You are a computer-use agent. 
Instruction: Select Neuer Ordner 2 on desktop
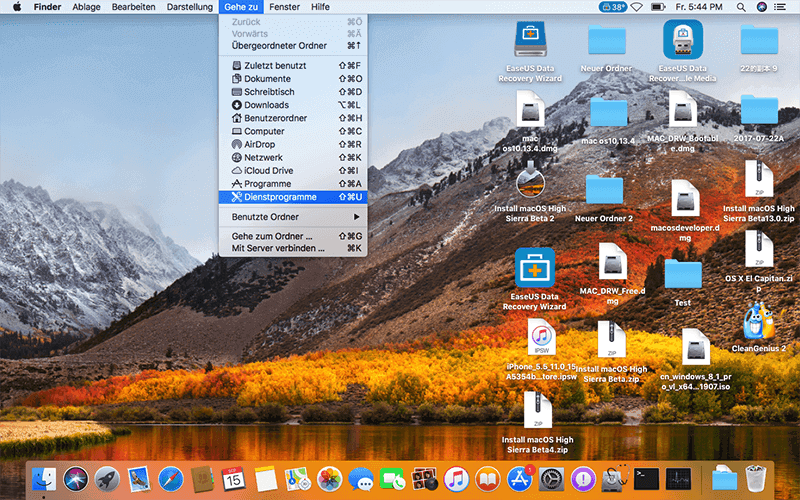tap(604, 198)
